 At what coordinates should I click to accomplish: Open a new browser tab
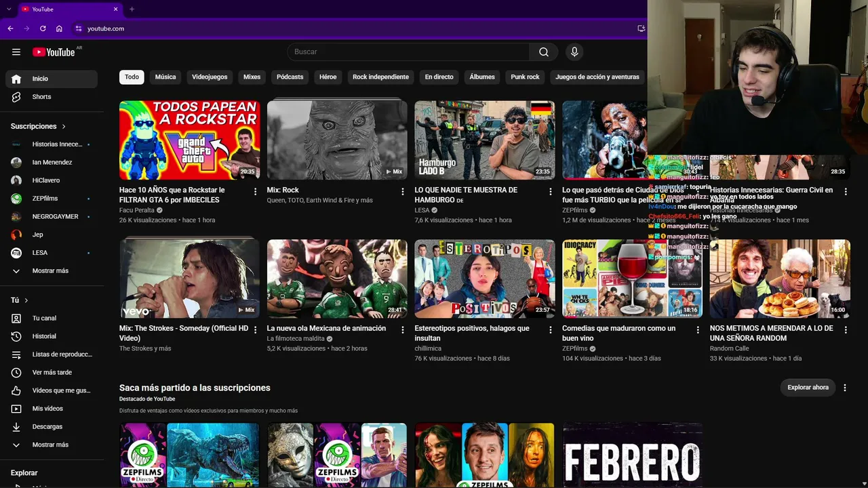pyautogui.click(x=132, y=9)
